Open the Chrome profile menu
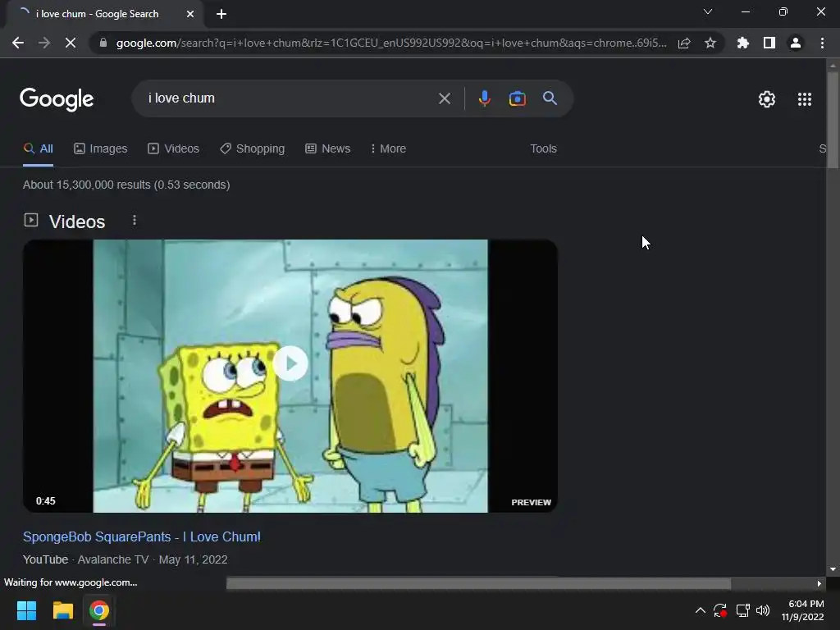The image size is (840, 630). (x=796, y=43)
